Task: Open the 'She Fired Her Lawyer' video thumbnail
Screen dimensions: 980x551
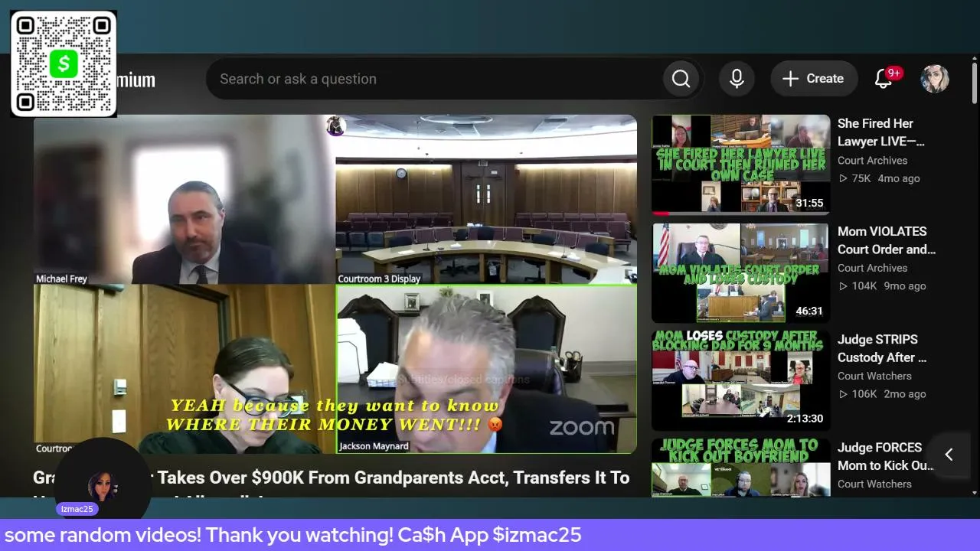Action: pyautogui.click(x=740, y=165)
